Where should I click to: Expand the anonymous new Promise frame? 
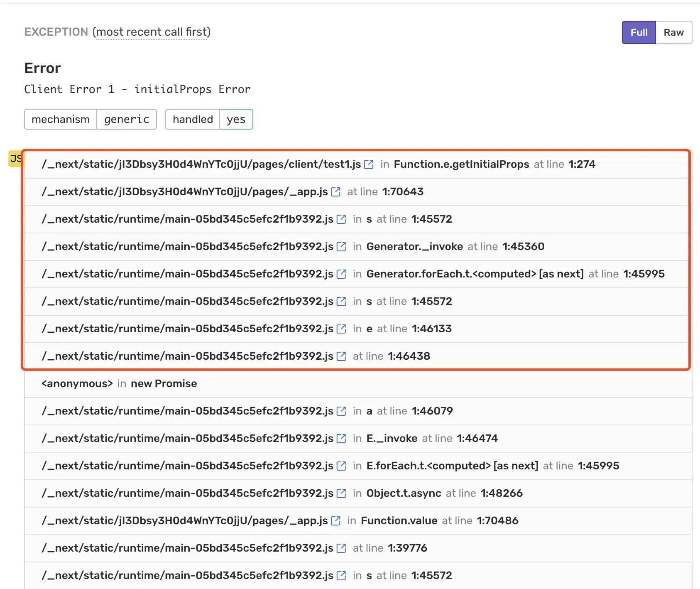pos(358,384)
